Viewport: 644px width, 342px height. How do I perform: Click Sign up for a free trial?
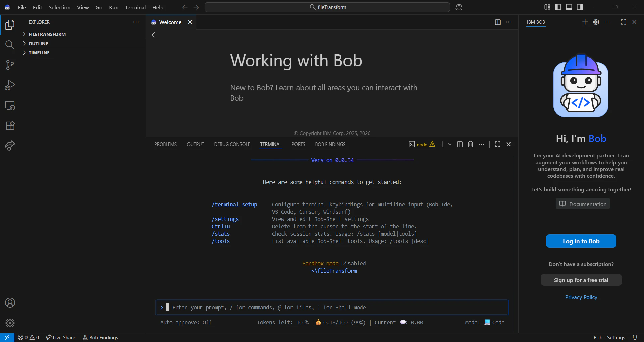click(581, 280)
